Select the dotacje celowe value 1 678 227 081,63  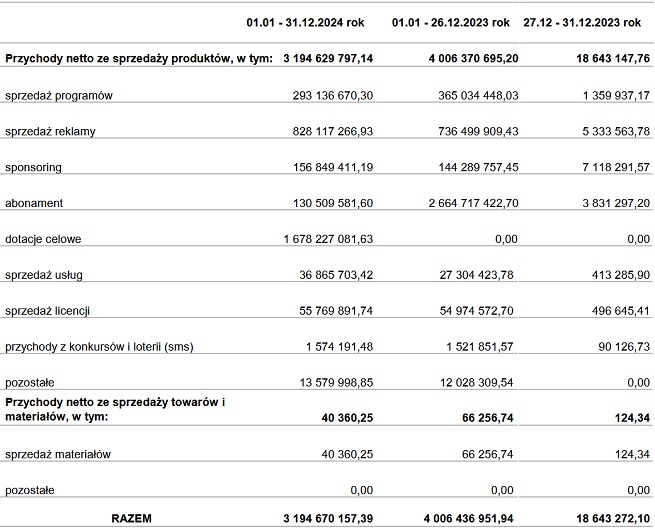(x=328, y=239)
